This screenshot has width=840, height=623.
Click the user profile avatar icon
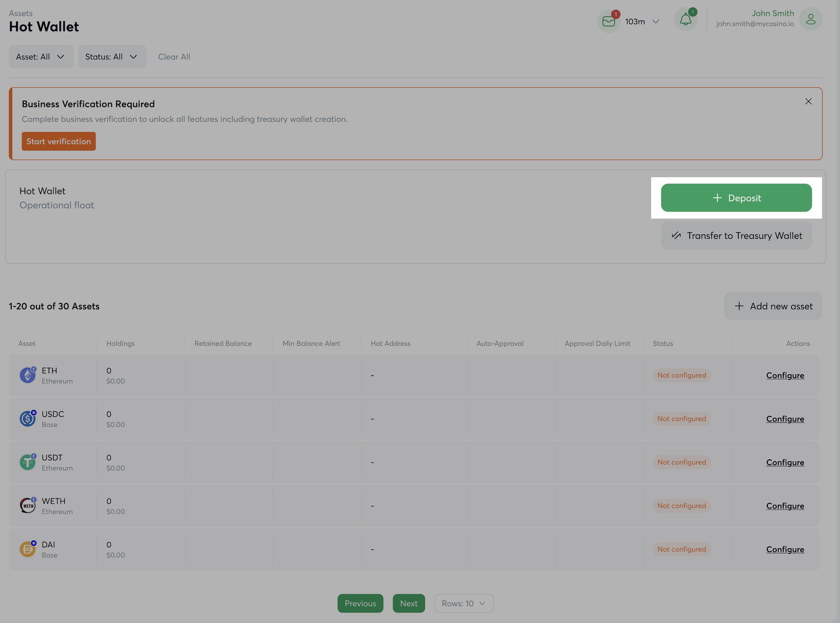pyautogui.click(x=810, y=19)
